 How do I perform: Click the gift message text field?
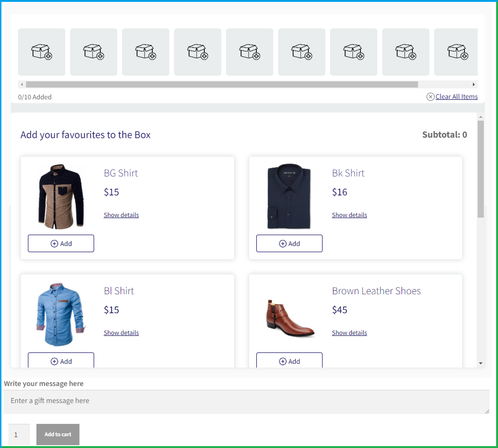coord(246,401)
